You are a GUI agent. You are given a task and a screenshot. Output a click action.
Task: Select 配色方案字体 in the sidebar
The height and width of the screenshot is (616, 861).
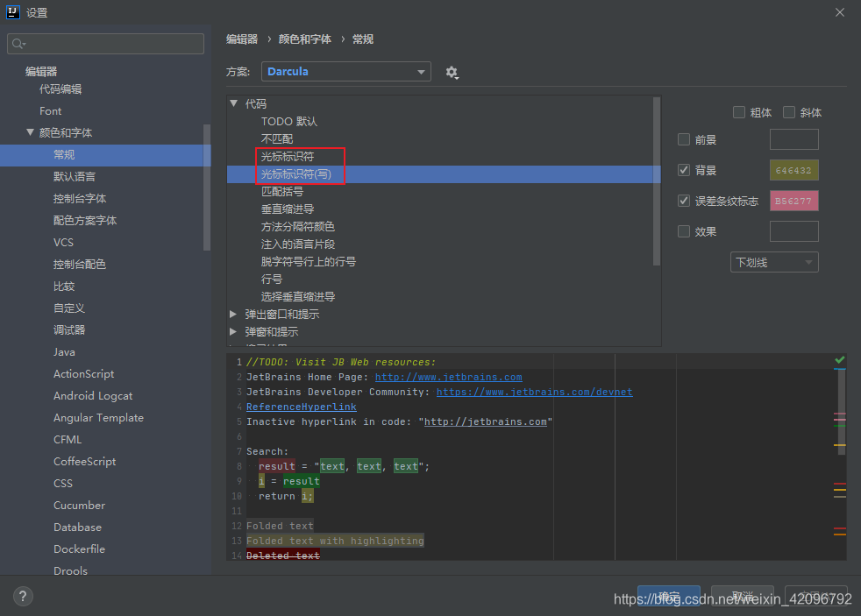pos(85,221)
